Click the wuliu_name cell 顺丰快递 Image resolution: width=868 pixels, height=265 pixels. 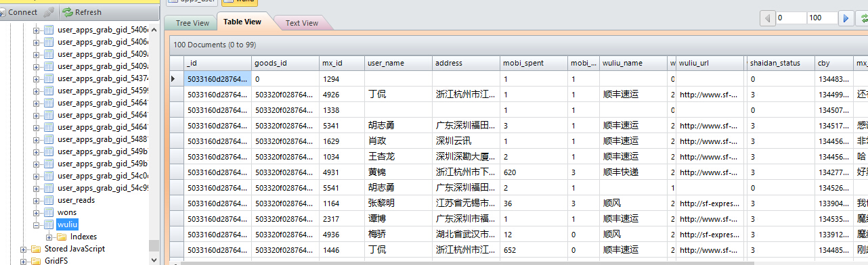(634, 172)
